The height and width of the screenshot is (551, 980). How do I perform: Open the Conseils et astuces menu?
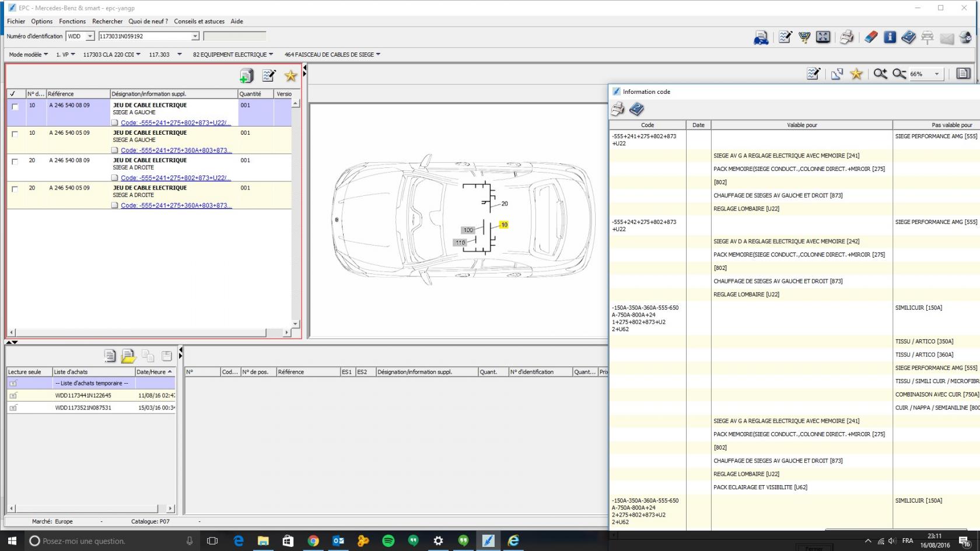coord(199,21)
